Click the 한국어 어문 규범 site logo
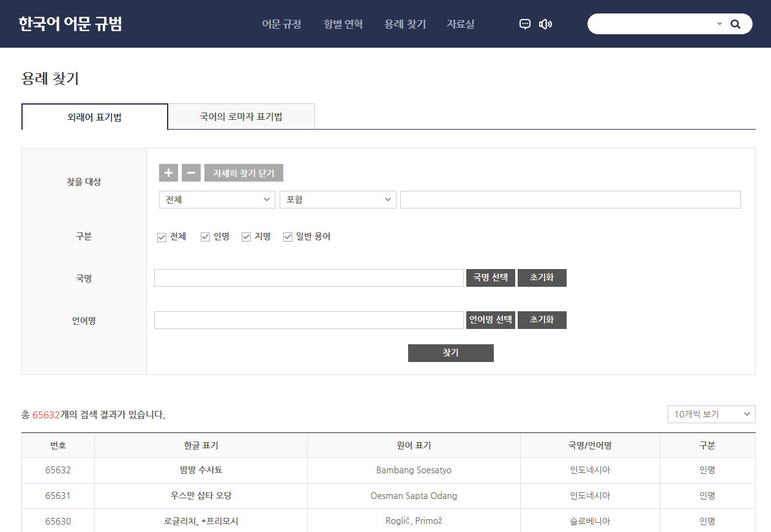The height and width of the screenshot is (532, 771). pyautogui.click(x=70, y=24)
